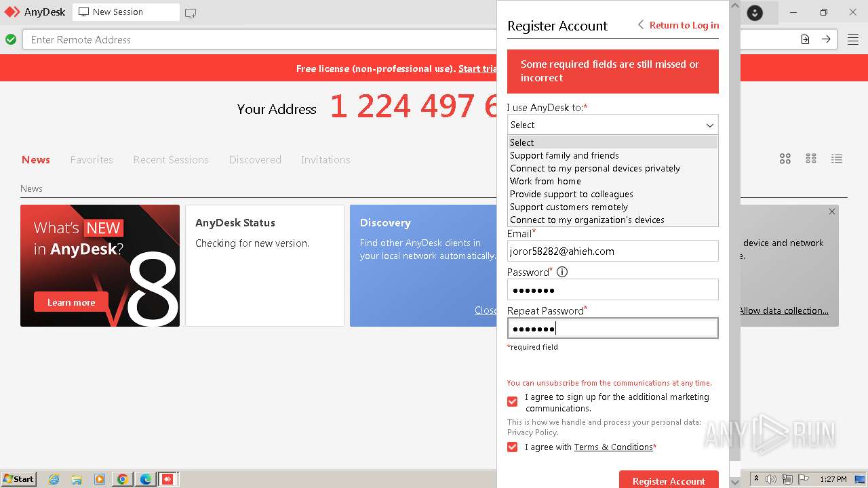Show hidden tray icons arrow
This screenshot has width=868, height=488.
(x=757, y=479)
